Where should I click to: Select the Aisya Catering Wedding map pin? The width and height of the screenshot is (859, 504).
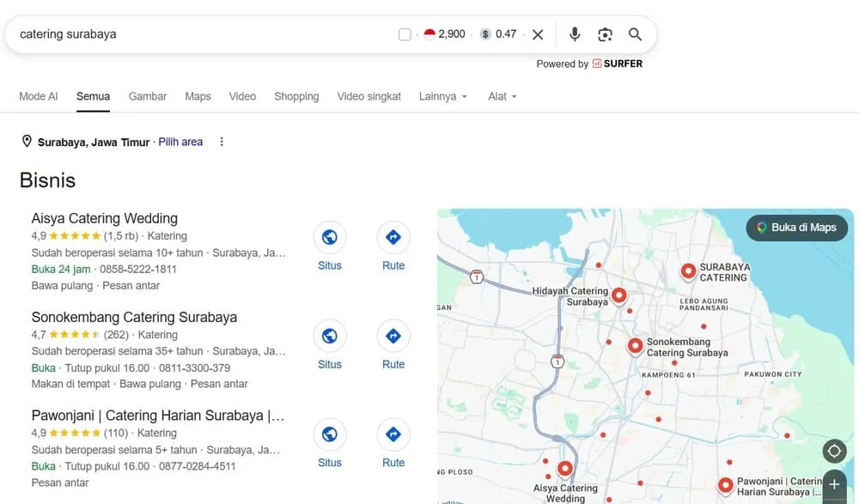point(565,469)
